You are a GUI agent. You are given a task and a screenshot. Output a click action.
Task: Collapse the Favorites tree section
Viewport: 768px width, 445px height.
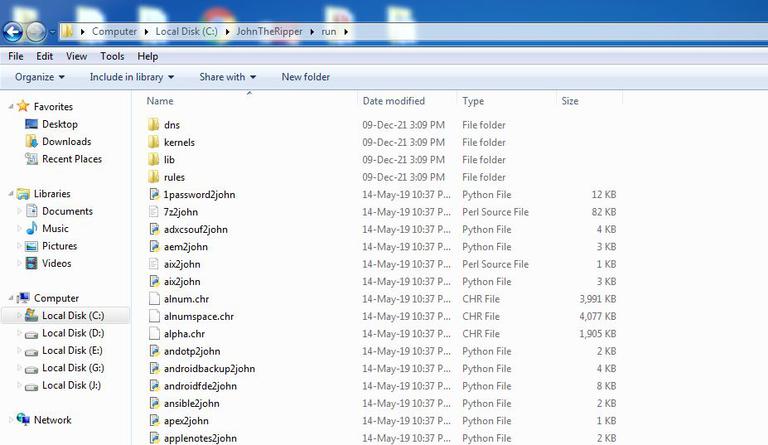pos(11,106)
